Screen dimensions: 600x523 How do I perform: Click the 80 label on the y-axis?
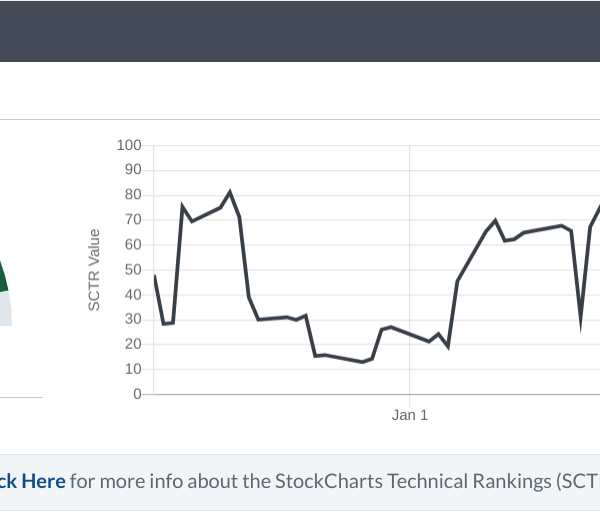pyautogui.click(x=133, y=195)
